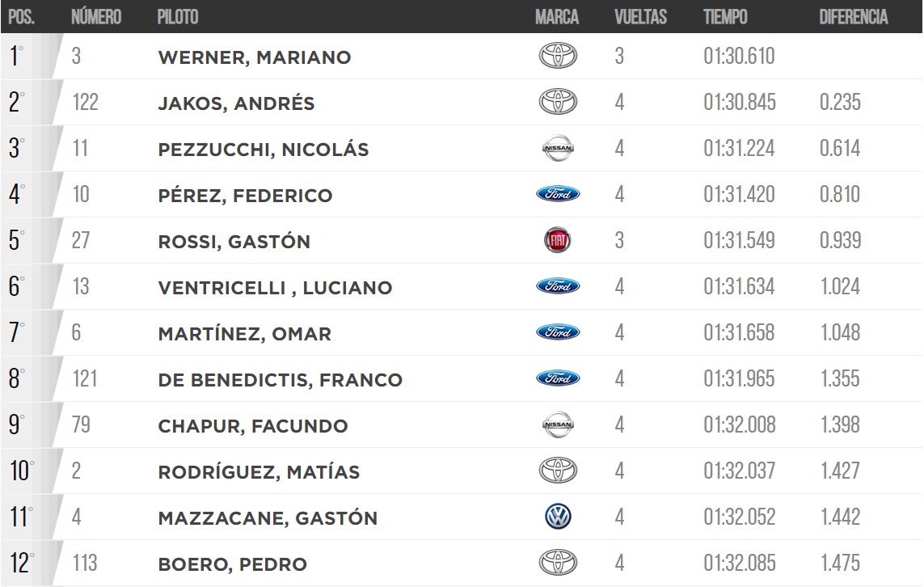Screen dimensions: 924x587
Task: Click the Ford logo beside De Benedictis
Action: click(558, 378)
